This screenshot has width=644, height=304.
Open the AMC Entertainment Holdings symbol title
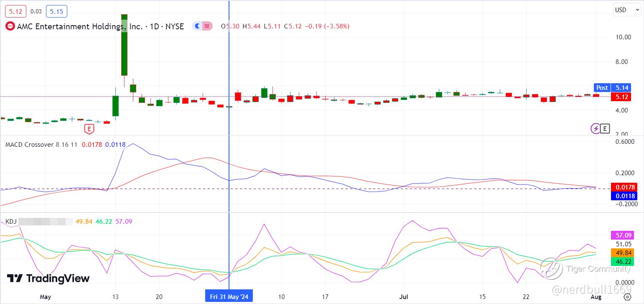coord(100,26)
